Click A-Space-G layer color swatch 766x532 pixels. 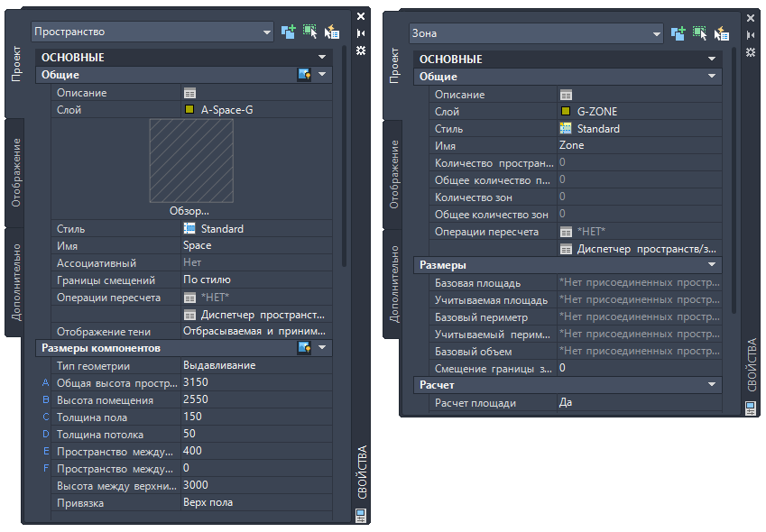click(189, 109)
